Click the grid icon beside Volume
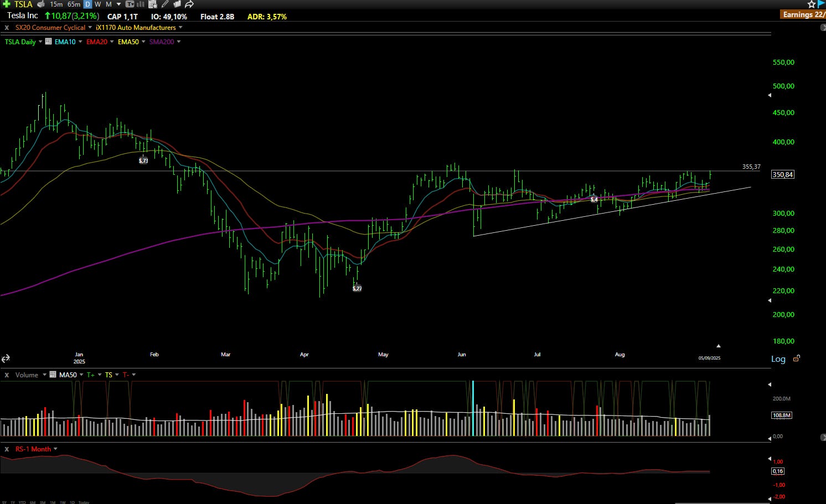The height and width of the screenshot is (504, 826). point(53,375)
